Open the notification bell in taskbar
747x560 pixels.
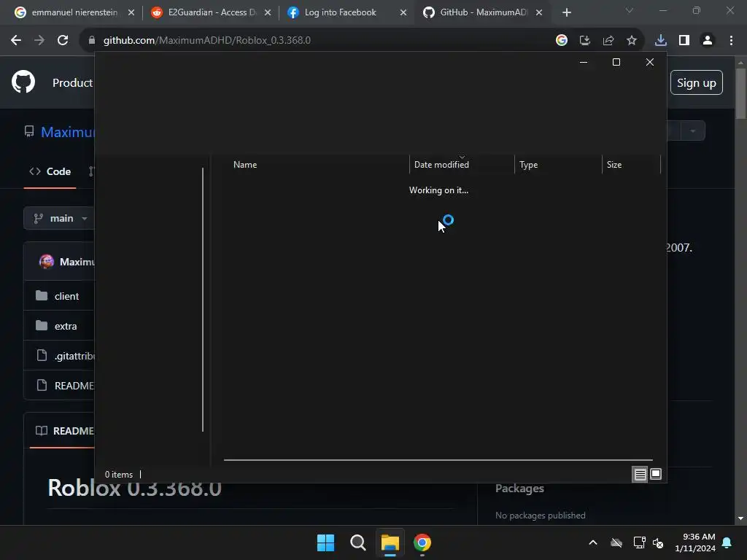727,542
